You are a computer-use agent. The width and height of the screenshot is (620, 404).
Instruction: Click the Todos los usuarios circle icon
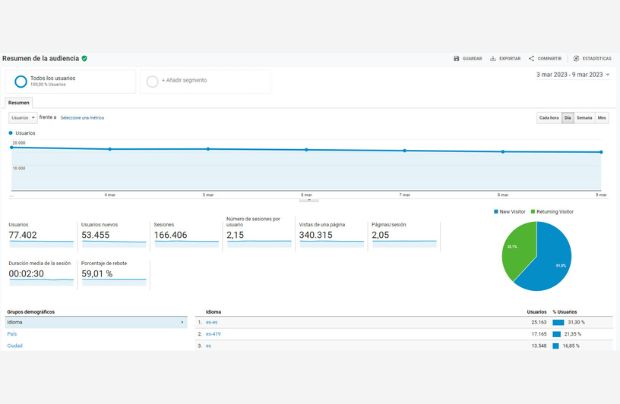click(x=21, y=80)
